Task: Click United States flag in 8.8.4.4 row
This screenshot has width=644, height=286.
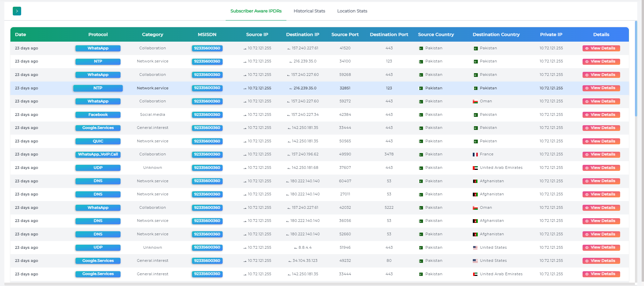Action: point(475,248)
